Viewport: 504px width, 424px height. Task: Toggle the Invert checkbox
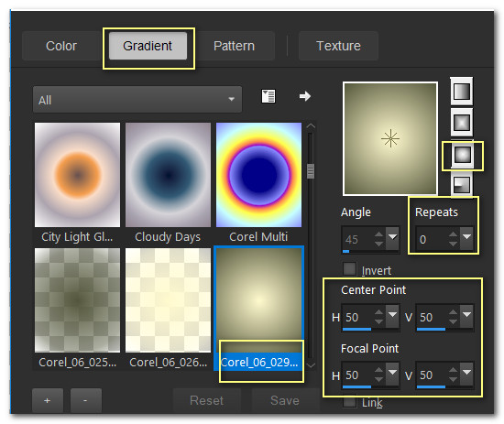(x=349, y=269)
